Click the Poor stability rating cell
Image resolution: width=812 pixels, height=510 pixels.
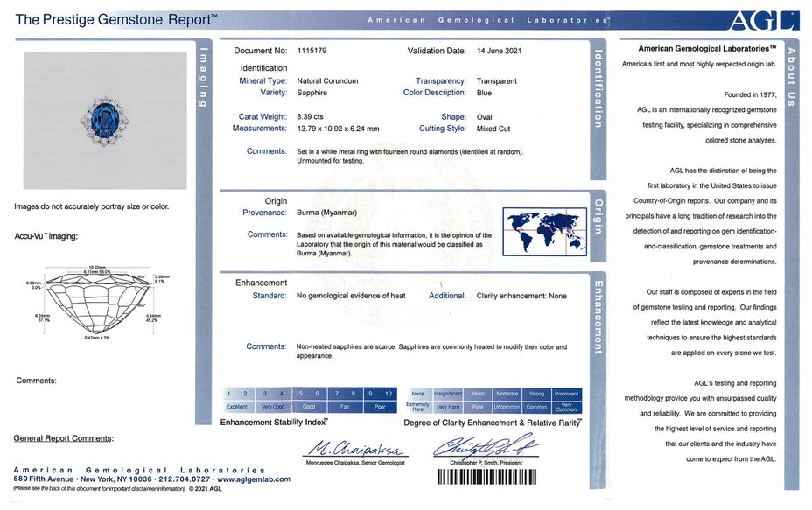[379, 407]
